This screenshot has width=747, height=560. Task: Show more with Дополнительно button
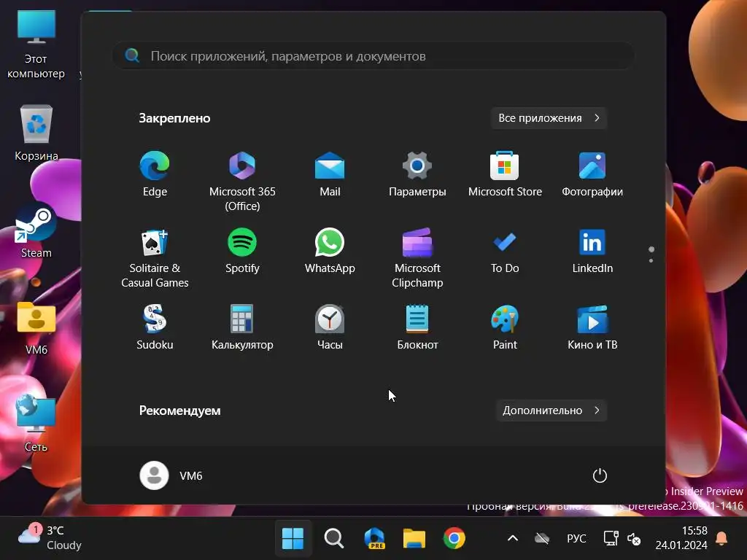pyautogui.click(x=551, y=411)
